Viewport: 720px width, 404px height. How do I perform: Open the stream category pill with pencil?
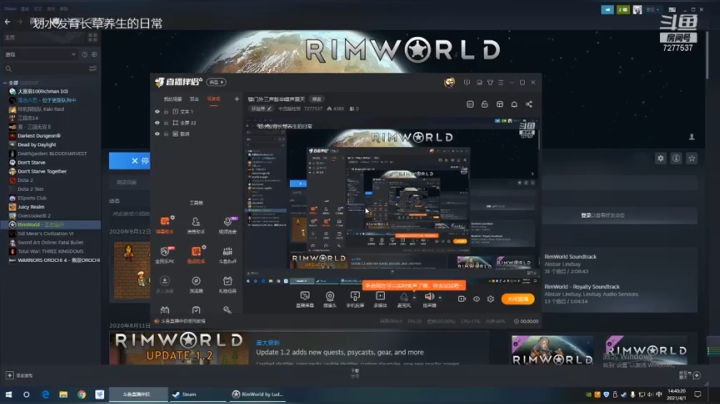[x=261, y=109]
